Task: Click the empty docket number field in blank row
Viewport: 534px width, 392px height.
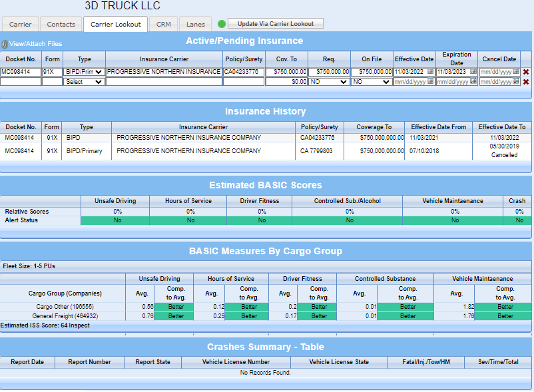Action: pyautogui.click(x=21, y=82)
